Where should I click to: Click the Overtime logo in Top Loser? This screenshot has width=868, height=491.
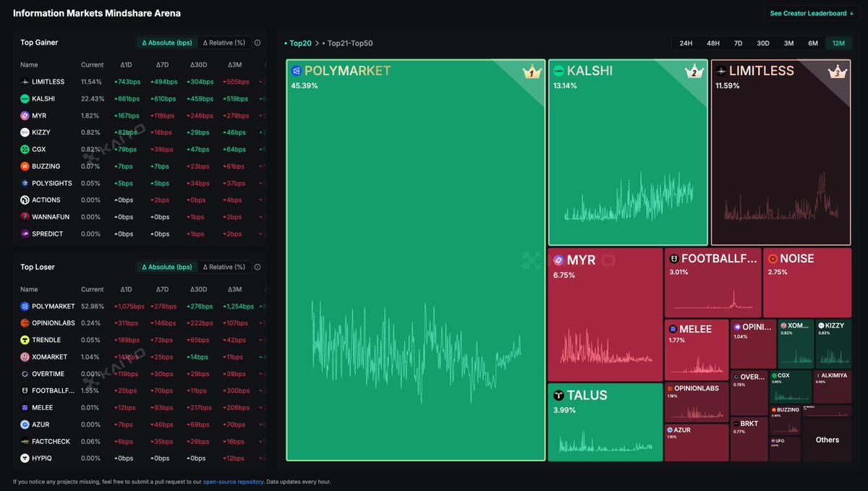(25, 374)
